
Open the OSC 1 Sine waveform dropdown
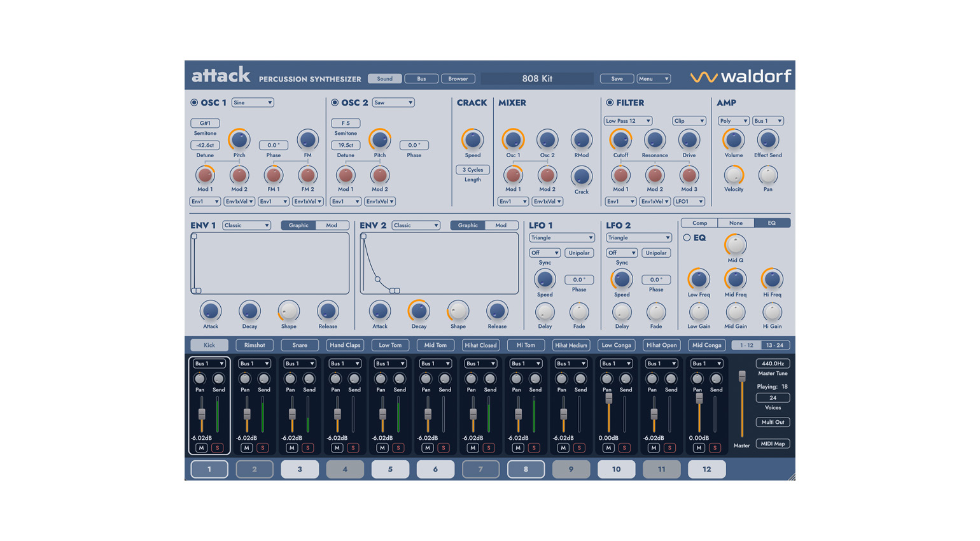(253, 102)
